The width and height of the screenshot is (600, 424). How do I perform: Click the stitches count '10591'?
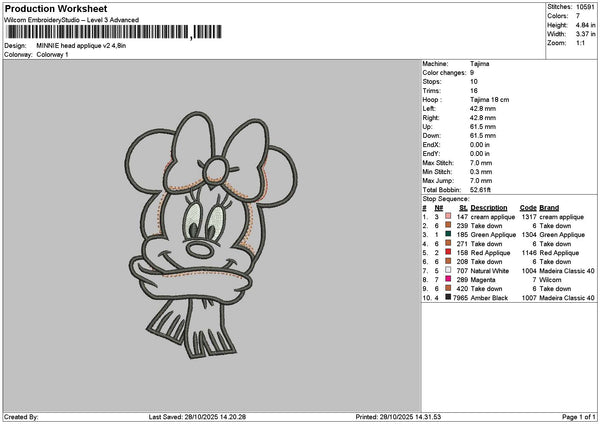[x=585, y=7]
